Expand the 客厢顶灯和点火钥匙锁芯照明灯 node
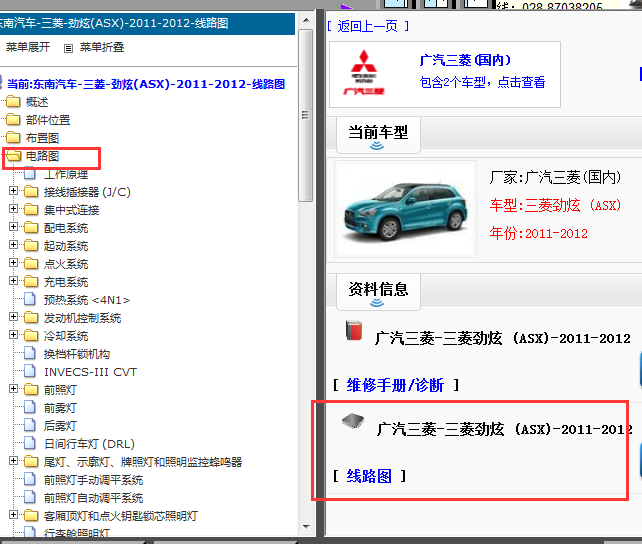642x544 pixels. 14,515
